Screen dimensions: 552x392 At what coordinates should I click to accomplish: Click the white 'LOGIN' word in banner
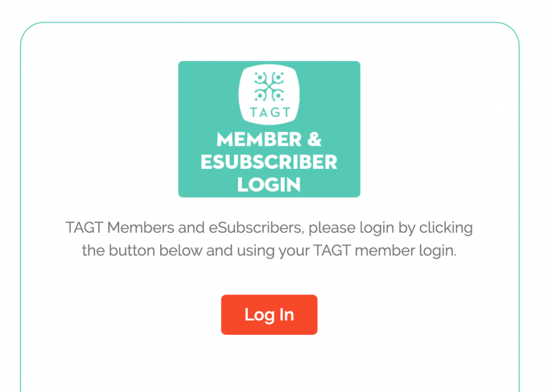coord(269,184)
